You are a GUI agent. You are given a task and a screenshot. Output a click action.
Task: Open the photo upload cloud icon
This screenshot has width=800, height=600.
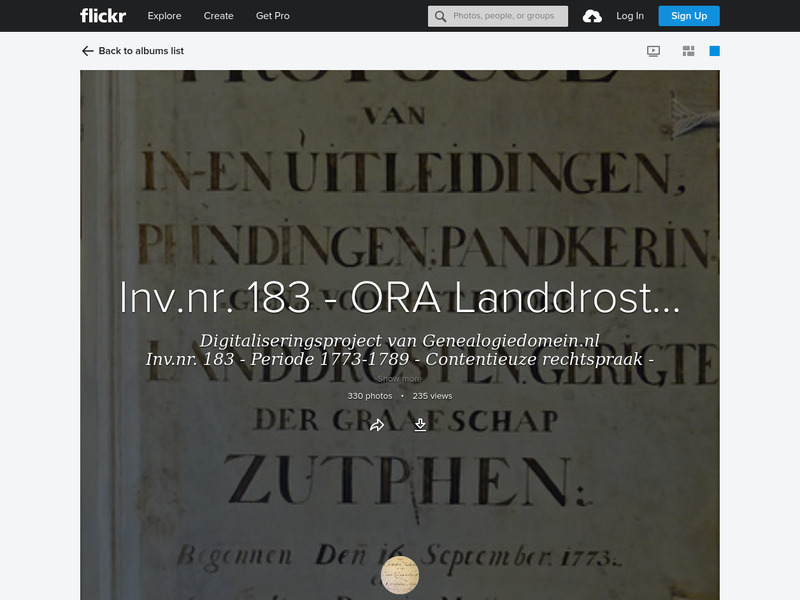593,15
